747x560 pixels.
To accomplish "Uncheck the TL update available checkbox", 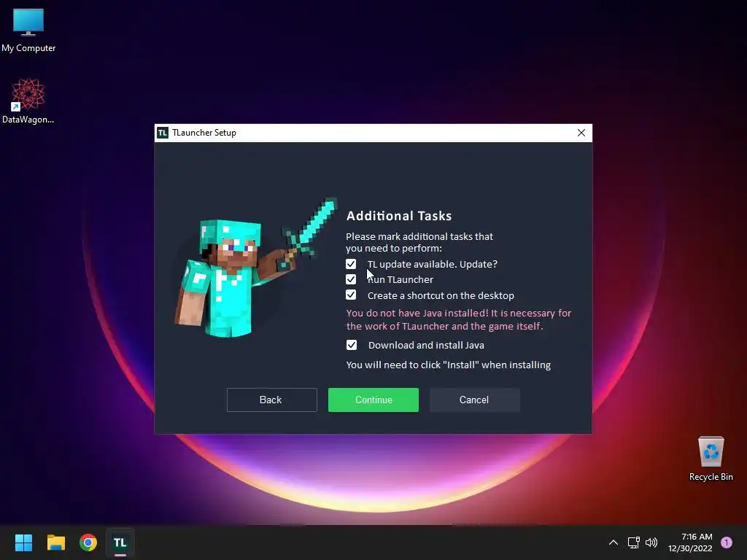I will [351, 264].
